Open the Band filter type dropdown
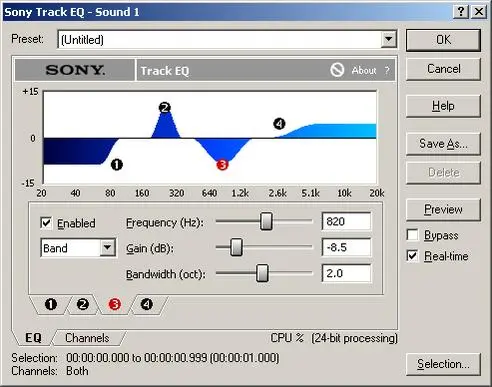 tap(107, 248)
